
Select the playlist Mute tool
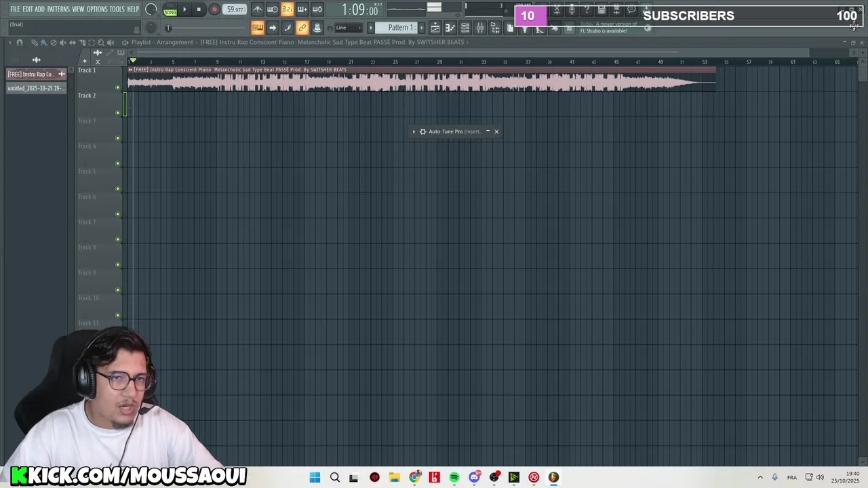coord(62,42)
